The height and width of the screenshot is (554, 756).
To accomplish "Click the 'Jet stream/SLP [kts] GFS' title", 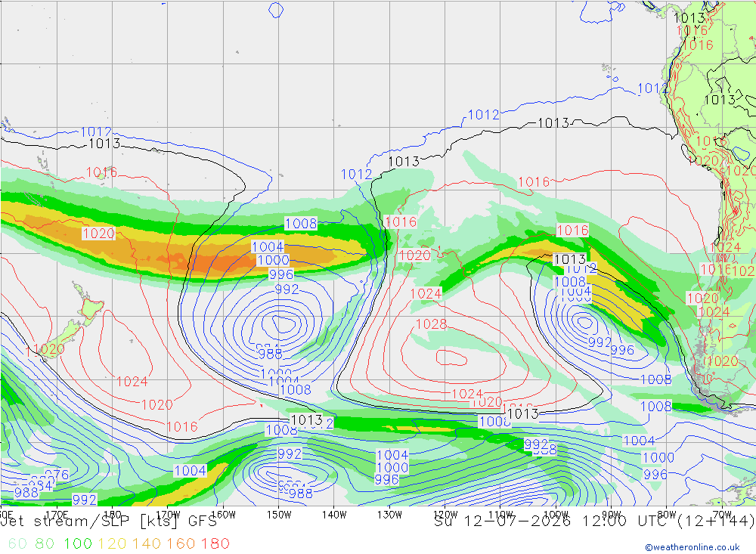I will tap(109, 522).
